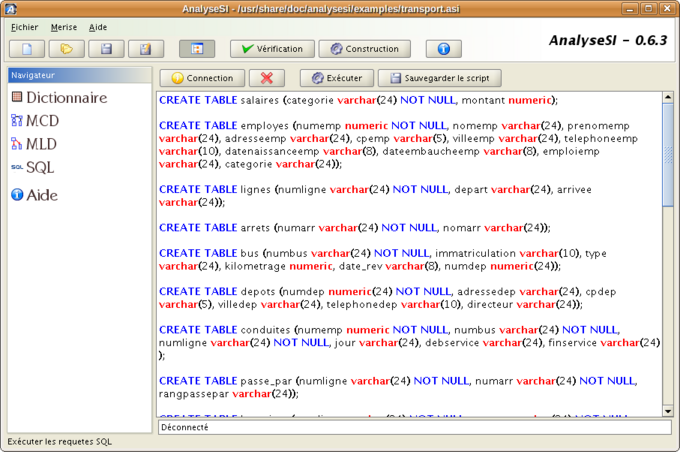Click the vertical scrollbar thumb
Image resolution: width=680 pixels, height=452 pixels.
click(668, 155)
